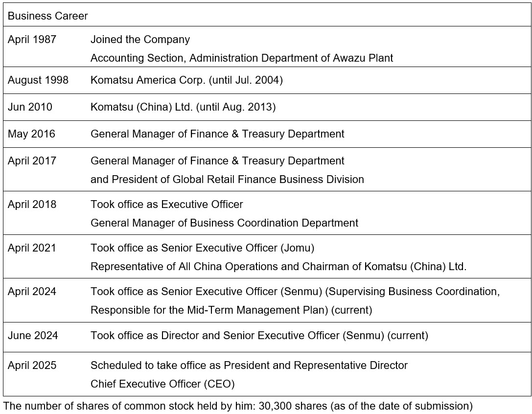Click the August 1998 date cell
532x414 pixels.
click(x=38, y=80)
